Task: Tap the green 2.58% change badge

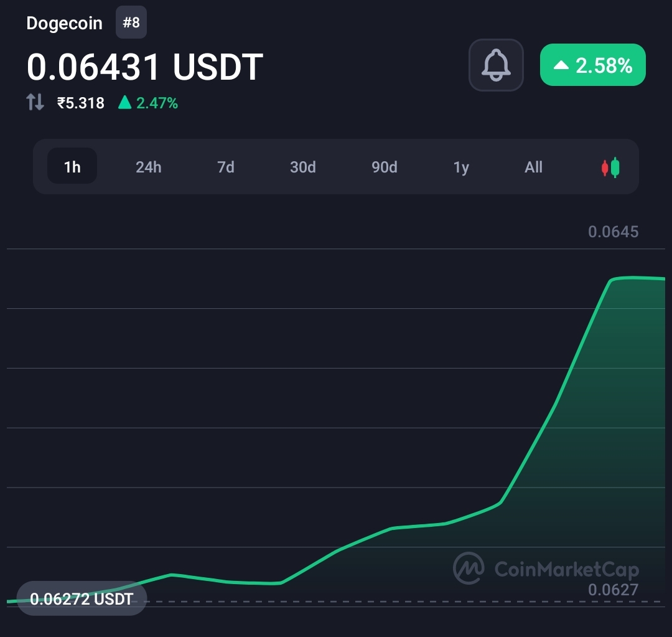Action: [593, 65]
